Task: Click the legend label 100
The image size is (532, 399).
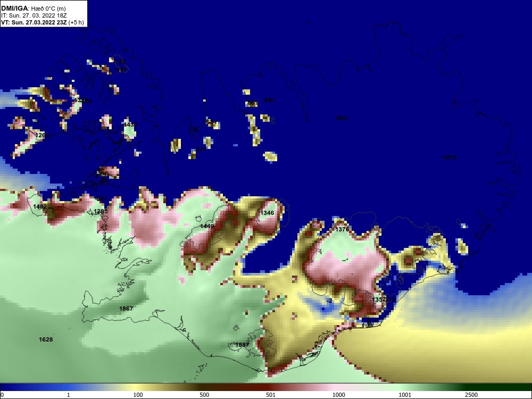Action: click(138, 395)
